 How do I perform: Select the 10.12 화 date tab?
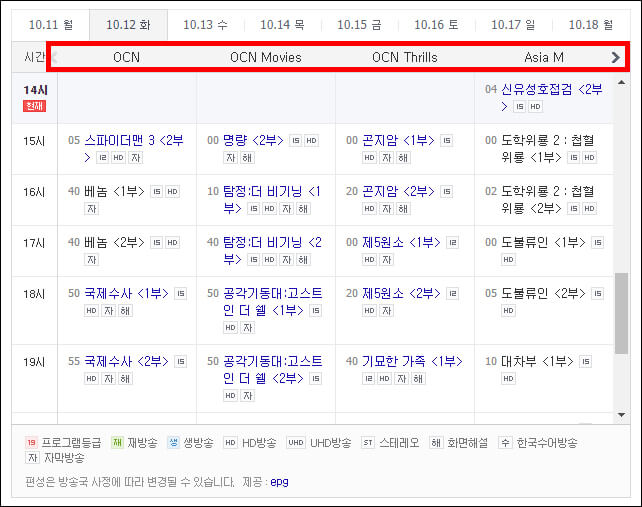click(x=128, y=25)
